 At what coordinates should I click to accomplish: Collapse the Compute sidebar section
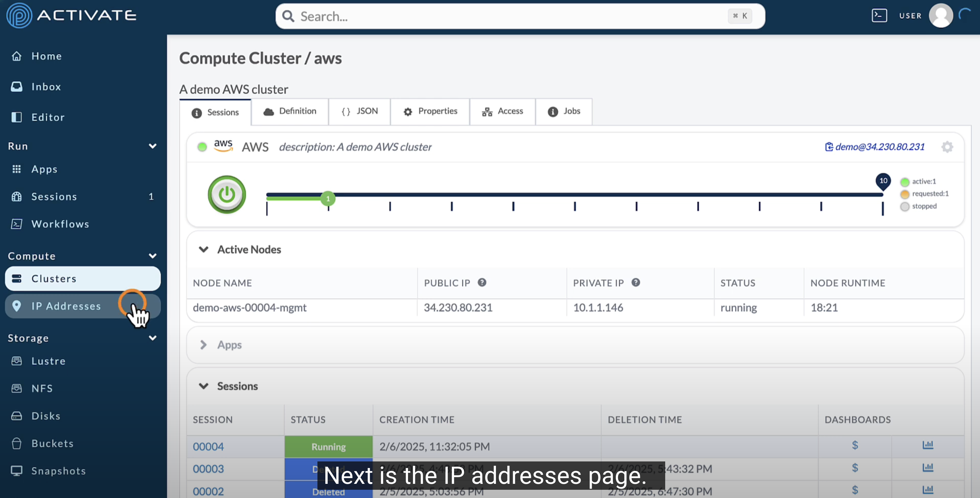click(152, 256)
